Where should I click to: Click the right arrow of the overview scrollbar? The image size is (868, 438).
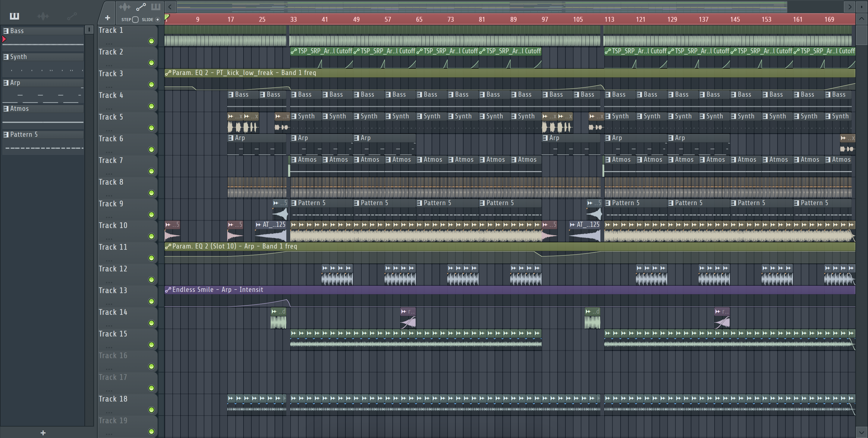point(850,6)
